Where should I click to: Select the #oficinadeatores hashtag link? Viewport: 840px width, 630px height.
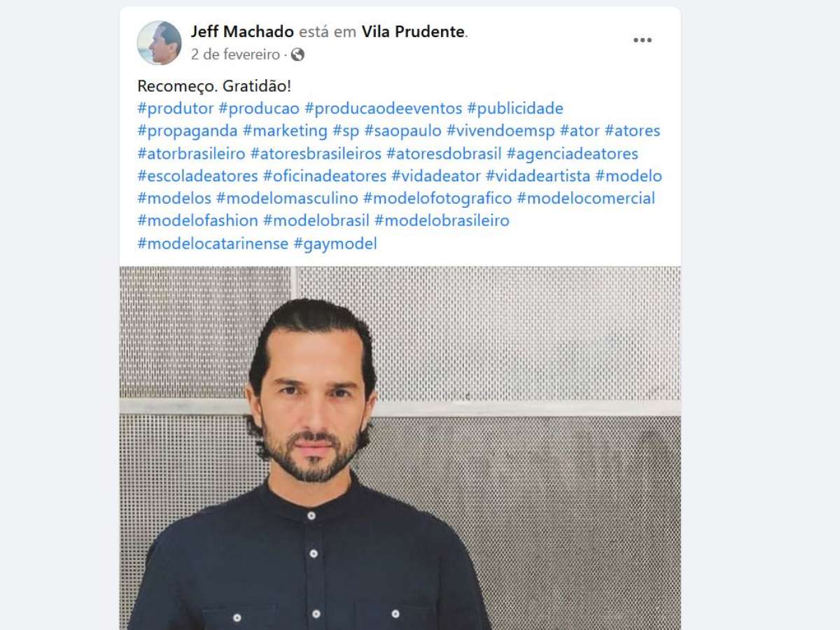point(325,176)
